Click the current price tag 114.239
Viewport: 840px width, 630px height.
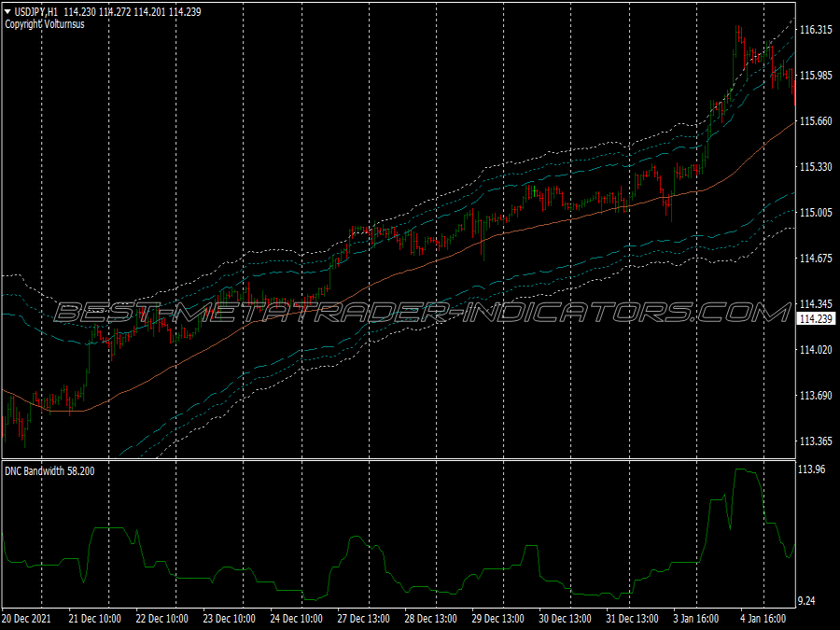(x=816, y=319)
